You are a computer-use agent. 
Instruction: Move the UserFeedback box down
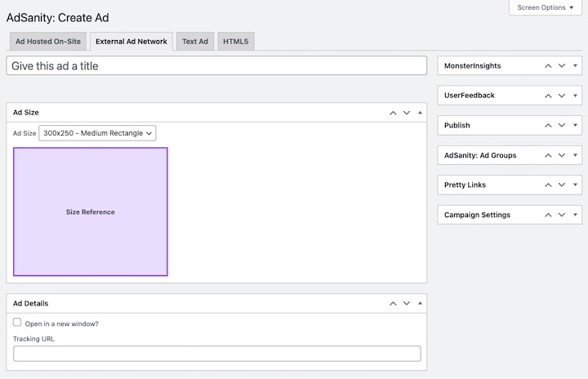click(562, 96)
